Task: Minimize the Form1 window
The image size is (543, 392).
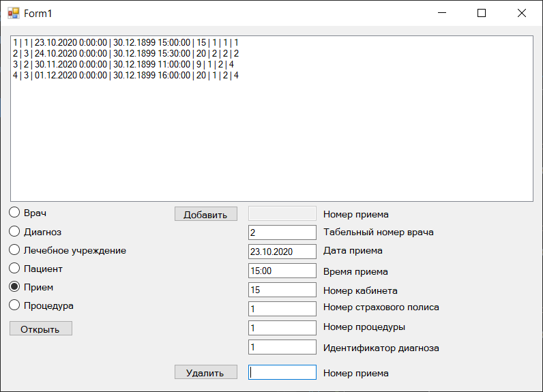Action: 442,13
